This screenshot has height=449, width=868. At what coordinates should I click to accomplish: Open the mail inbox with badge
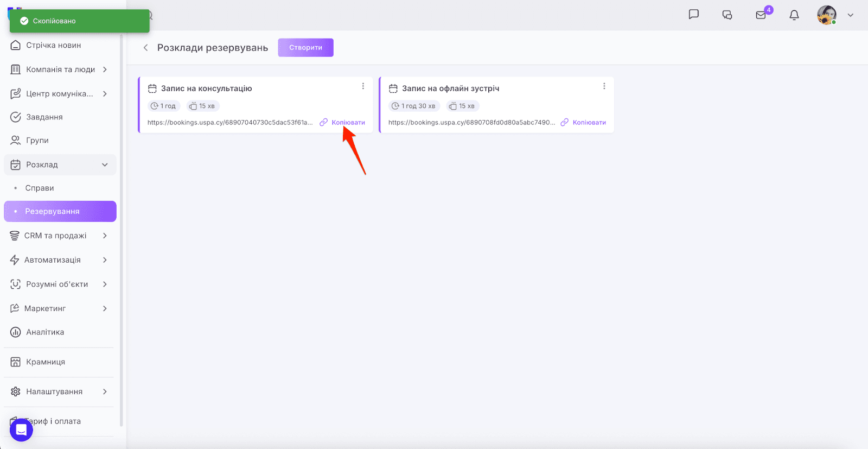[761, 15]
